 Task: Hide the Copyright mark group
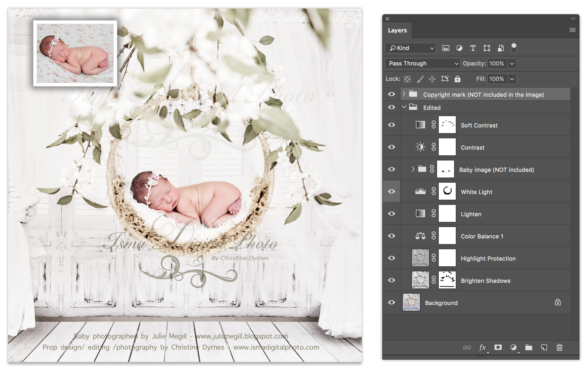(x=392, y=94)
